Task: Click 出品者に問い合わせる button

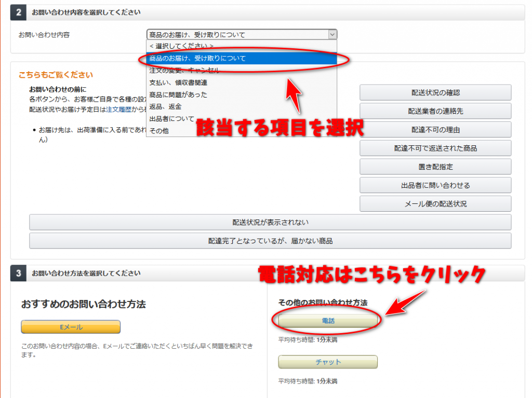Action: click(435, 185)
